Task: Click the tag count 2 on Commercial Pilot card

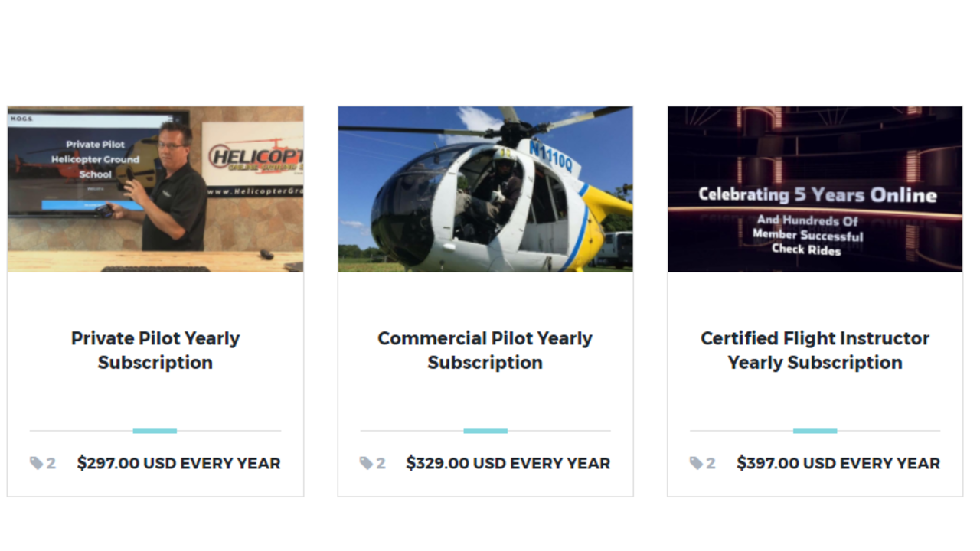Action: [381, 463]
